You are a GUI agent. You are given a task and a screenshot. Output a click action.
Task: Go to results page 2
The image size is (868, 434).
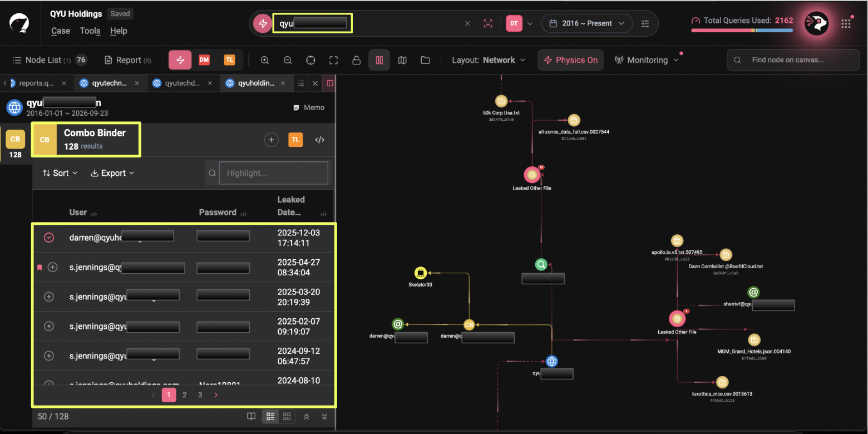185,395
